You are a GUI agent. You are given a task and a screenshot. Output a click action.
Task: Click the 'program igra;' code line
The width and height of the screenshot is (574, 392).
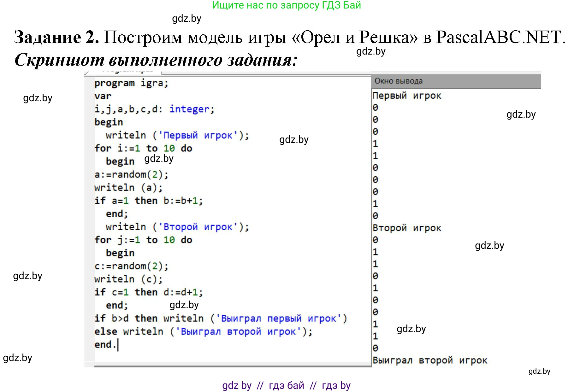point(131,83)
